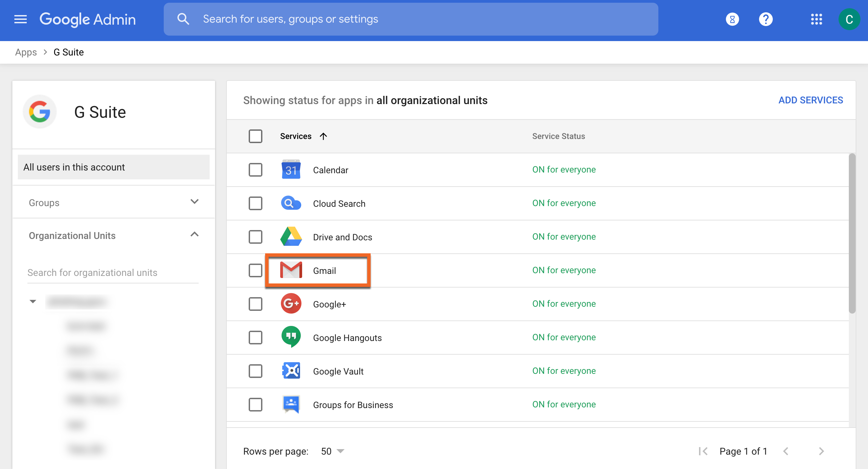Select the Cloud Search checkbox
The width and height of the screenshot is (868, 469).
[x=255, y=203]
